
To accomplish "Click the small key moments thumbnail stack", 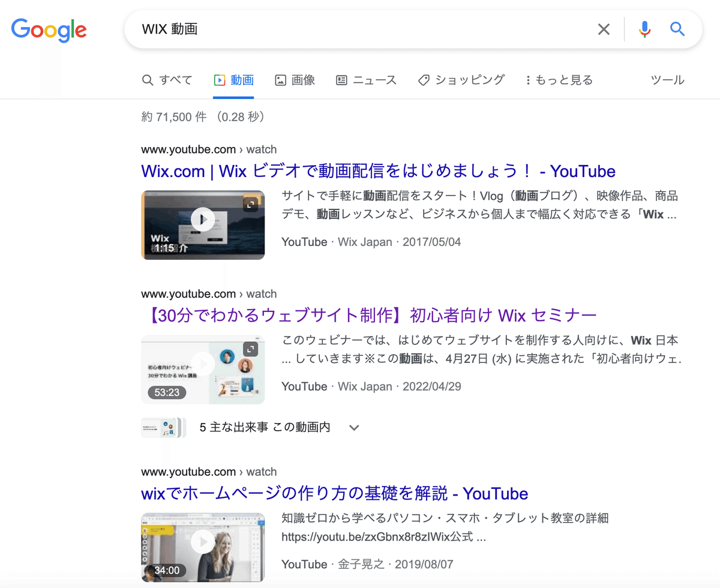I will [x=163, y=428].
